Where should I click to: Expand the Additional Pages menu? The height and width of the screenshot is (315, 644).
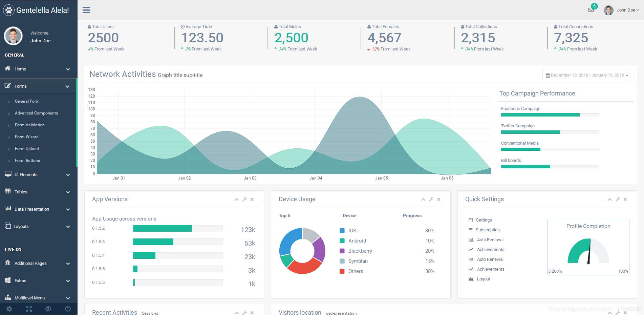(x=39, y=263)
